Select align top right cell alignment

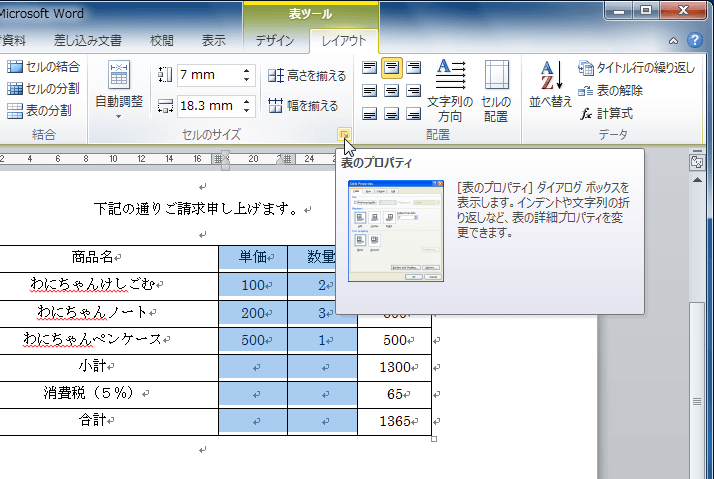click(413, 68)
